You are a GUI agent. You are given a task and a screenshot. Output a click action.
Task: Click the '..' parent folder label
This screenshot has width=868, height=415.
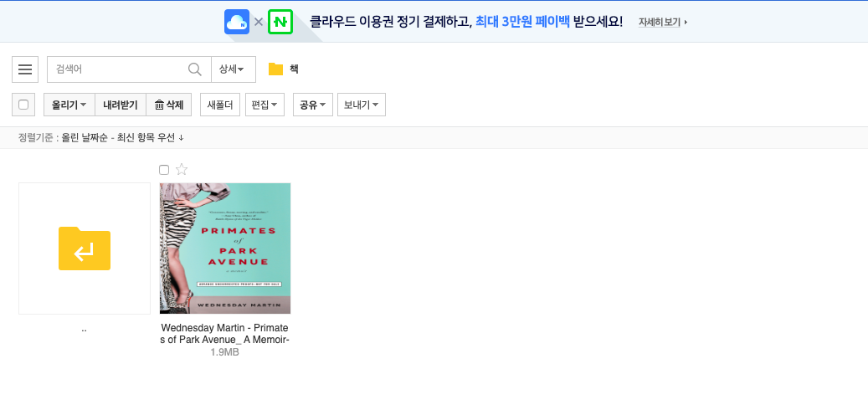[85, 329]
